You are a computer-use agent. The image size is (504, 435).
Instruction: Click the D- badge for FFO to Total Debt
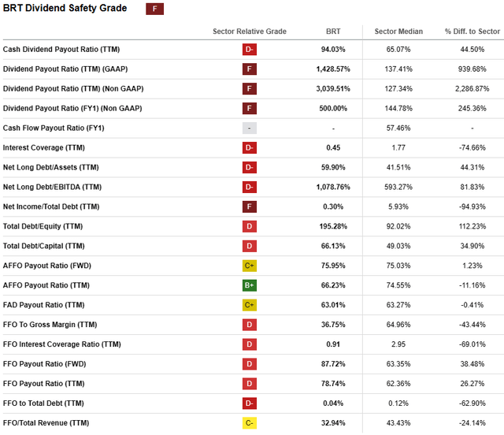click(x=250, y=403)
